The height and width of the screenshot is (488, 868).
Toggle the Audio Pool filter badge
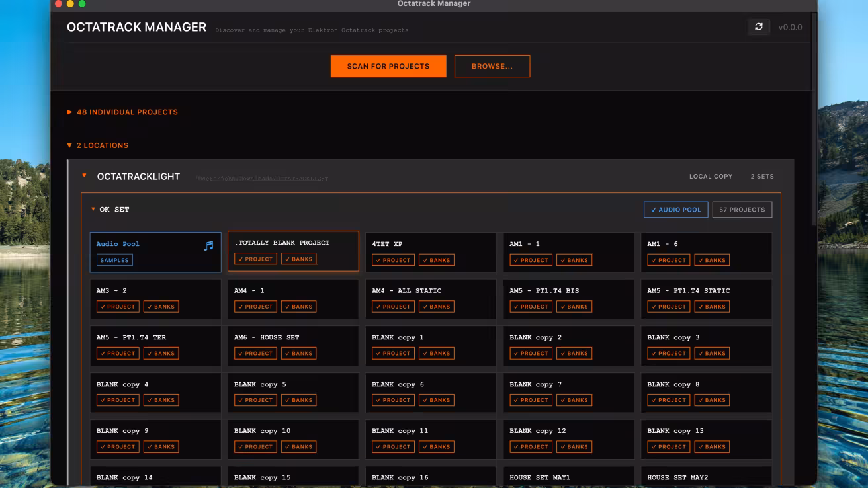(676, 210)
